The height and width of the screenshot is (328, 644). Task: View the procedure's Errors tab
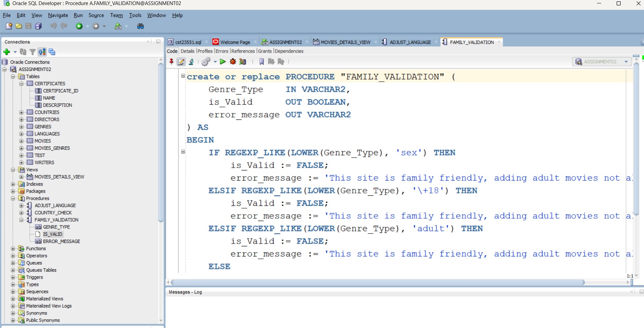[221, 51]
